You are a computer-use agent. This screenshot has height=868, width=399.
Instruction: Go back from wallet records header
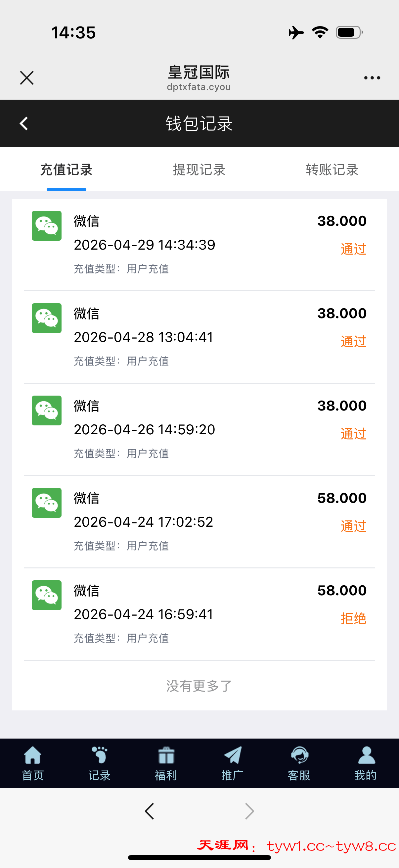(24, 124)
